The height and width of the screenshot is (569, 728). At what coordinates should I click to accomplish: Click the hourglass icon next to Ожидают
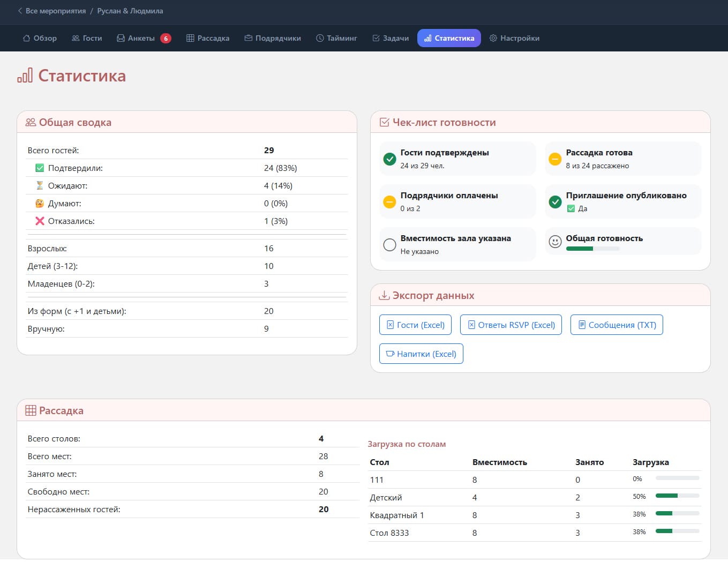pos(40,185)
